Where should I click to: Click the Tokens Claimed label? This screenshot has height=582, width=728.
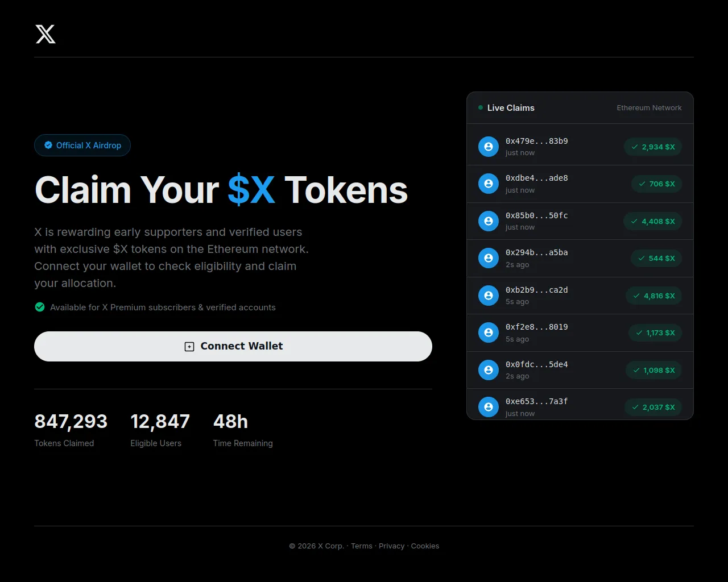(x=64, y=443)
